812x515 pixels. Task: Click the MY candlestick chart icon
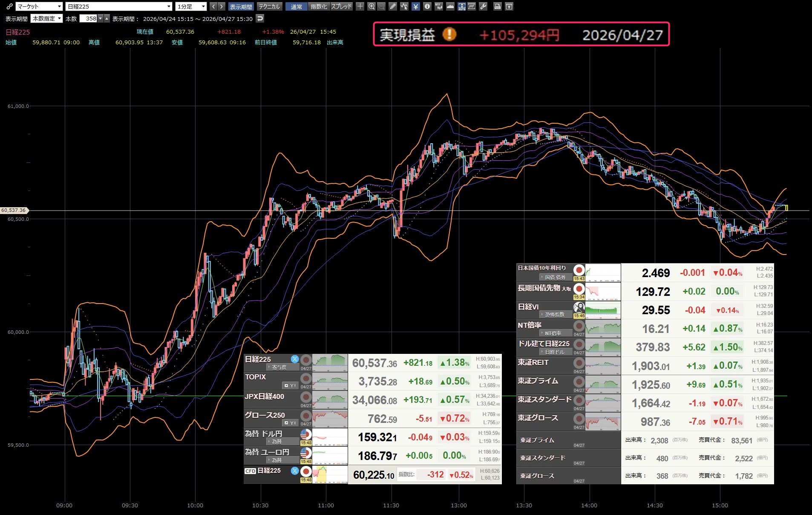pos(438,6)
